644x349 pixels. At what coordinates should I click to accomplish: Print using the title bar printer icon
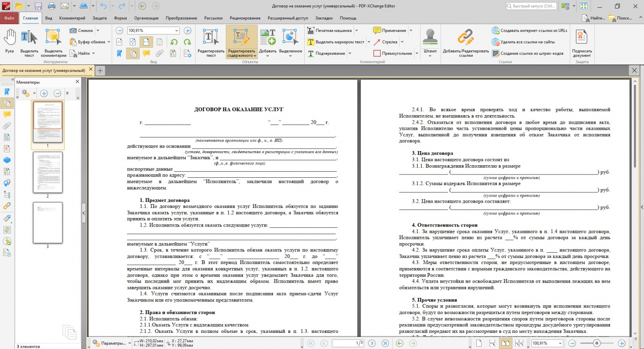52,6
